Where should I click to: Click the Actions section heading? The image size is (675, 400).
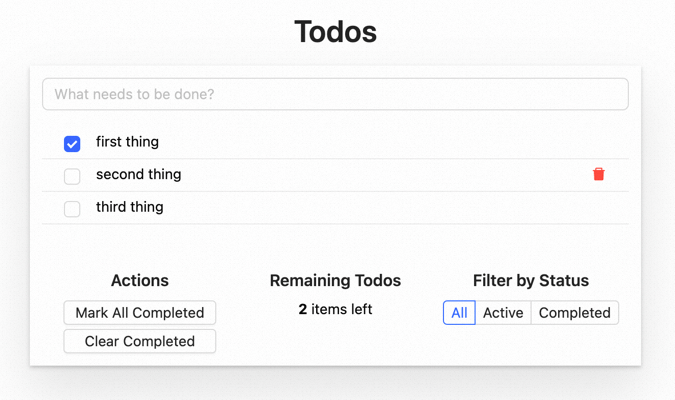pyautogui.click(x=140, y=281)
